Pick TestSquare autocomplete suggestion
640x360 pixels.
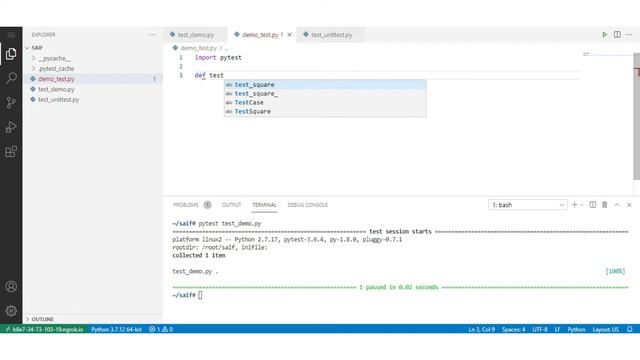click(x=325, y=111)
